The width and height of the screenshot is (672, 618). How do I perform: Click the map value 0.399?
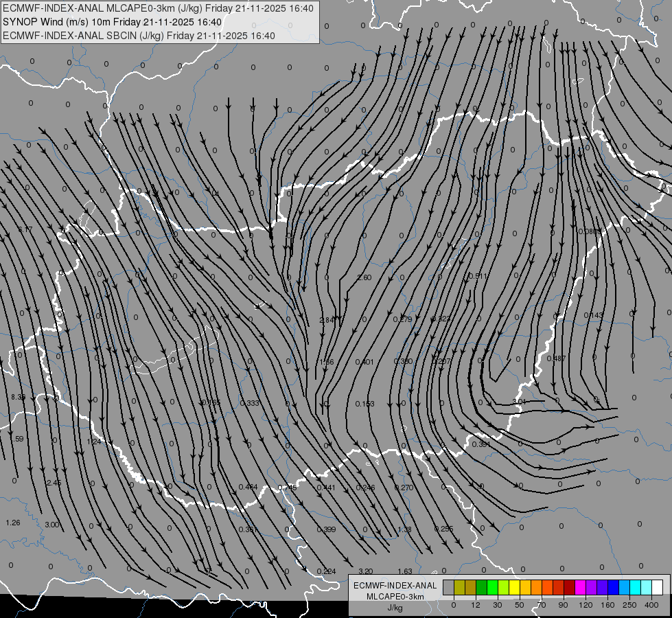pos(326,529)
